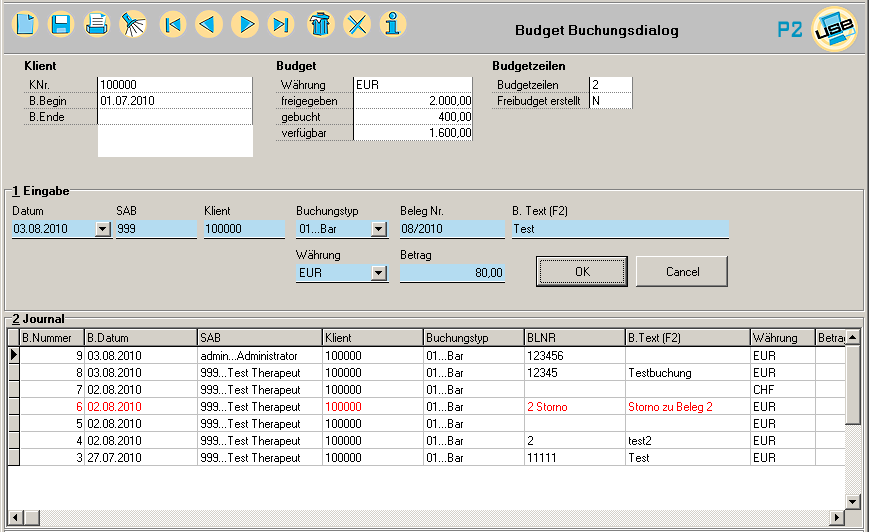Image resolution: width=869 pixels, height=532 pixels.
Task: Click the Save floppy disk icon
Action: (61, 24)
